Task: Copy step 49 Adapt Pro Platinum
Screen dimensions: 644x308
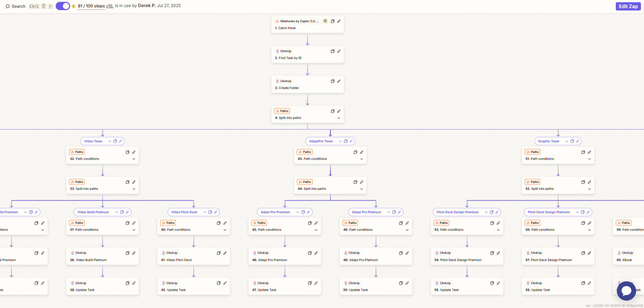Action: tap(401, 253)
